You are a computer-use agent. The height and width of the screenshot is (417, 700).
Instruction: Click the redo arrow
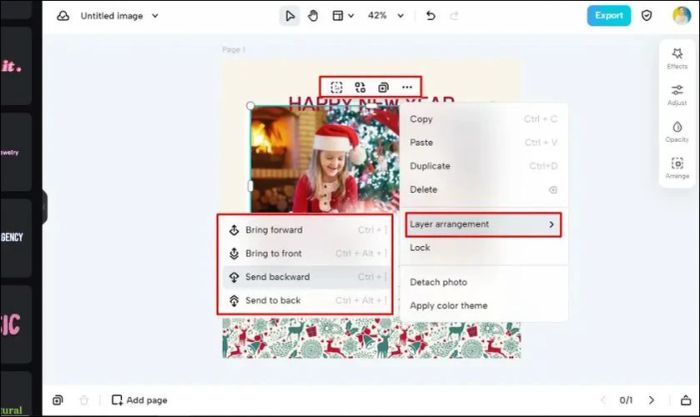click(454, 16)
